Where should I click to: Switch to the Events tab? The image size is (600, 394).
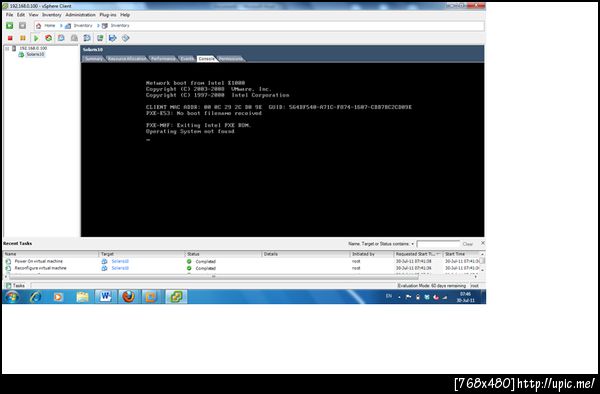(x=187, y=59)
